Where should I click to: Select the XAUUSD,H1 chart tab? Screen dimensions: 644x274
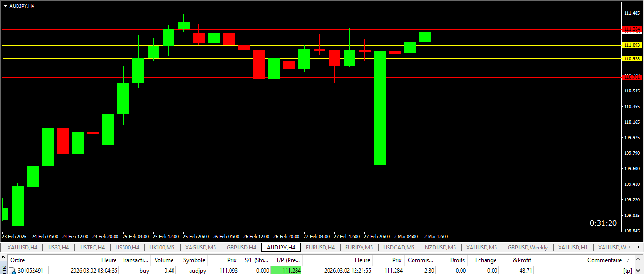pyautogui.click(x=573, y=247)
